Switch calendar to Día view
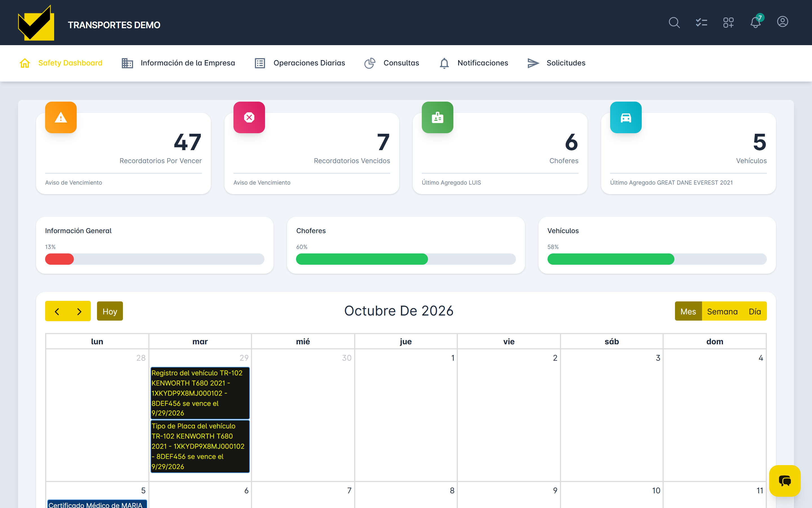 (754, 311)
